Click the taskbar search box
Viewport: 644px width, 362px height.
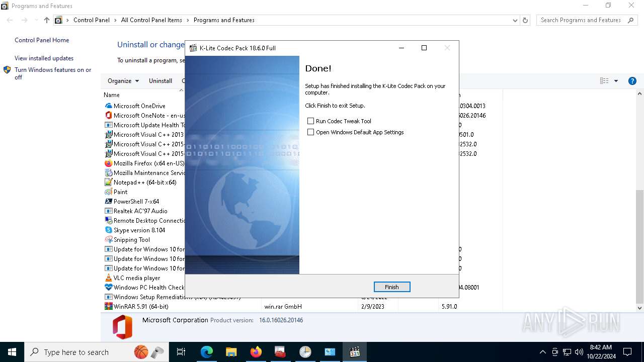point(97,352)
